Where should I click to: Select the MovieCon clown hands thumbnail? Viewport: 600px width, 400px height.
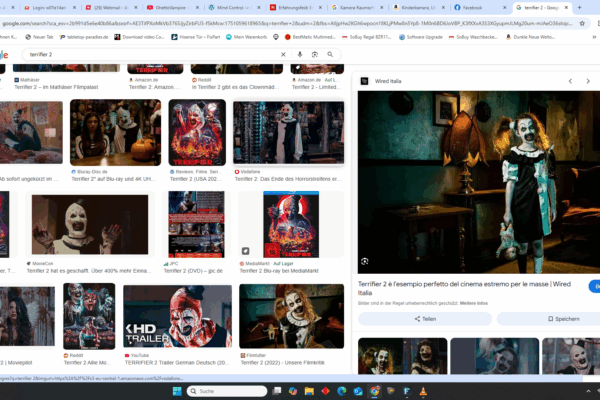pyautogui.click(x=90, y=224)
